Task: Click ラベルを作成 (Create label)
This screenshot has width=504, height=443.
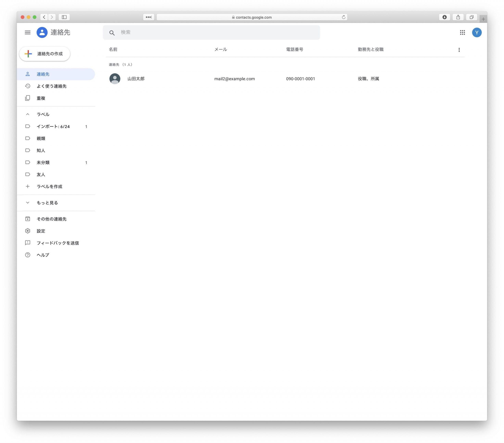Action: coord(49,186)
